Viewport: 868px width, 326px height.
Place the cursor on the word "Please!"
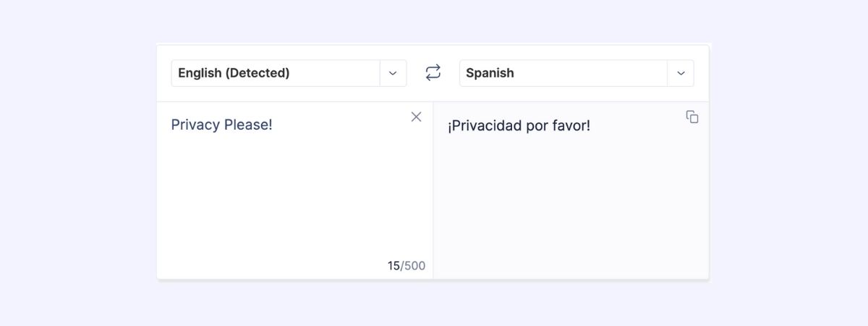248,125
